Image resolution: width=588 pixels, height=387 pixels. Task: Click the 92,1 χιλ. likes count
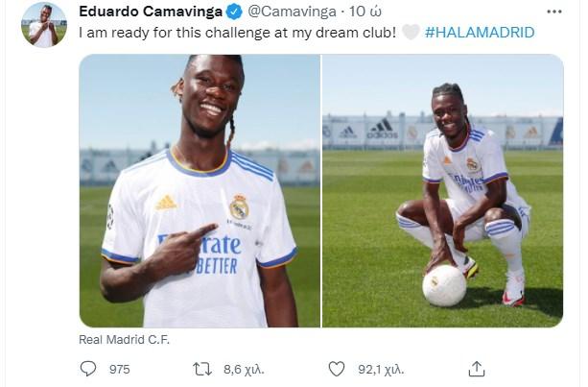tap(381, 370)
